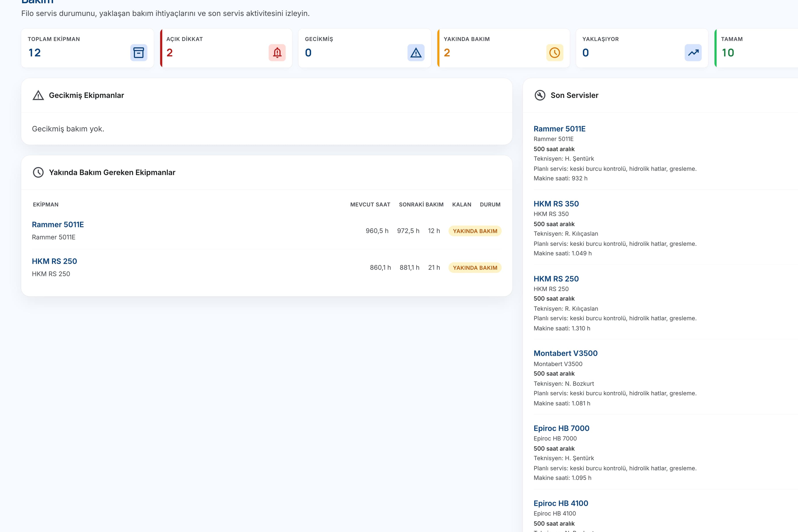Click the clock icon in the Yakında Bakım stat card
This screenshot has width=798, height=532.
tap(555, 53)
